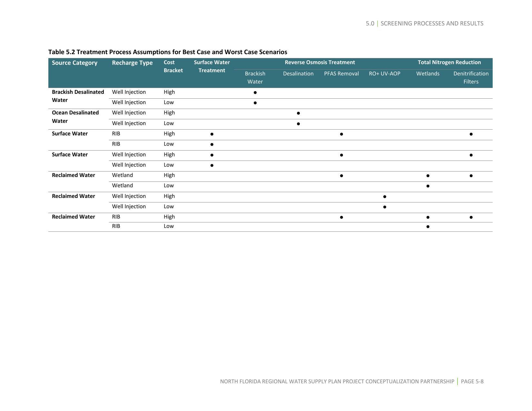
Task: Click the Brackish Water bullet for high-cost brackish water
Action: coord(255,93)
